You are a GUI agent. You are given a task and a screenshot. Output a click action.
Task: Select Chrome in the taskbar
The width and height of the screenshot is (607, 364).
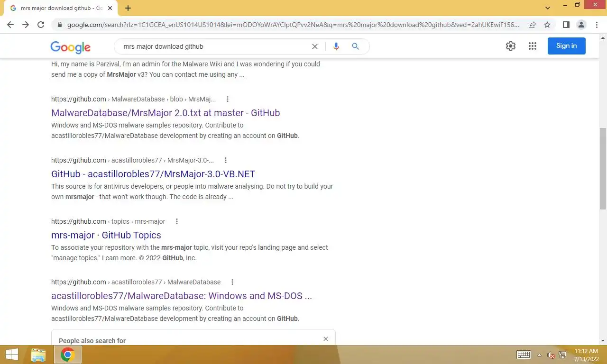pyautogui.click(x=68, y=355)
